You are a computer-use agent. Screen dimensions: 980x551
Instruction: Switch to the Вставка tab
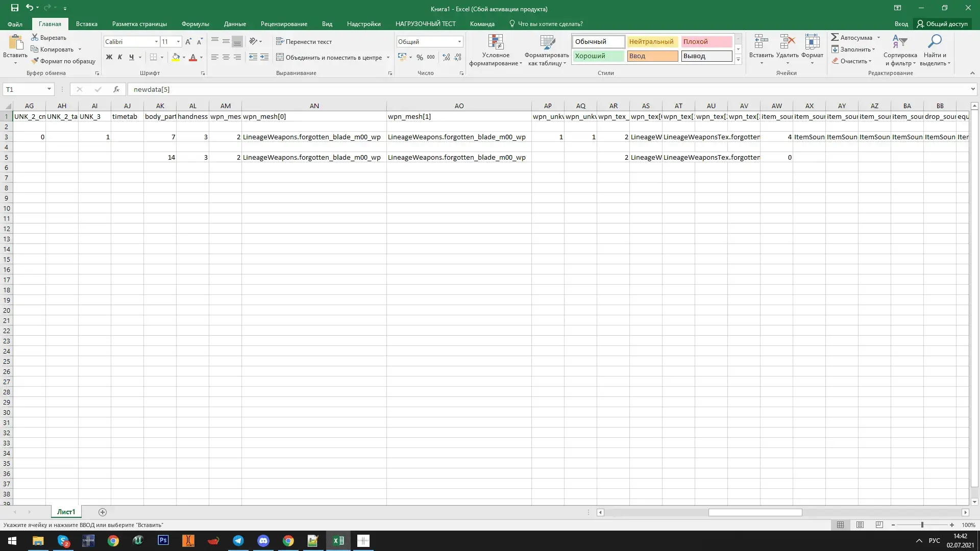tap(86, 24)
